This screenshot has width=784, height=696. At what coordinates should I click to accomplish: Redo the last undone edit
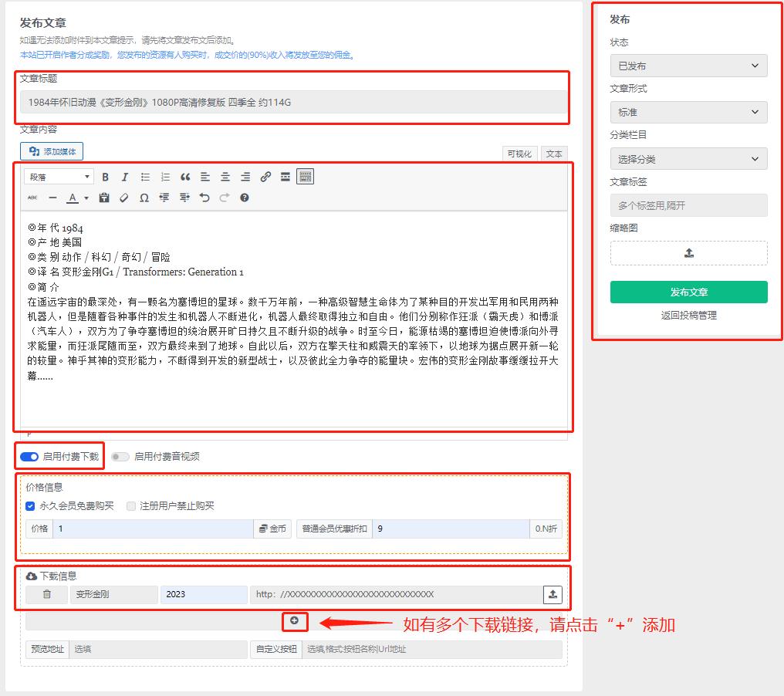point(225,198)
